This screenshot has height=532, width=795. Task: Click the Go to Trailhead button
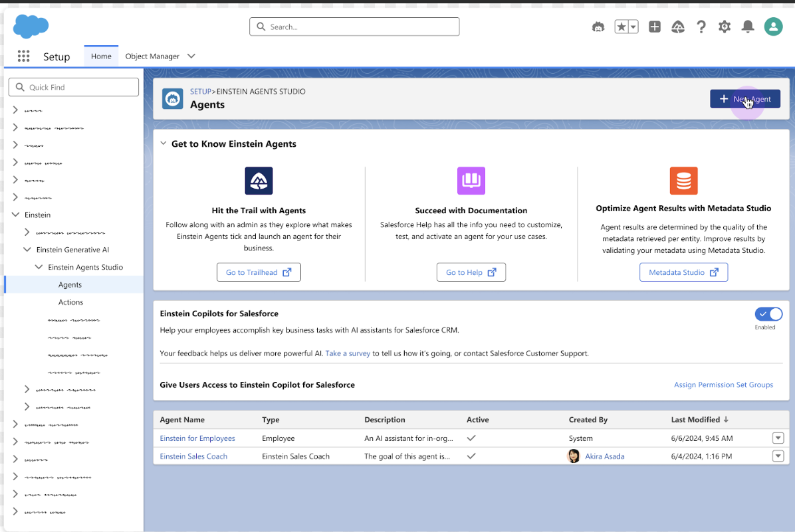tap(259, 272)
